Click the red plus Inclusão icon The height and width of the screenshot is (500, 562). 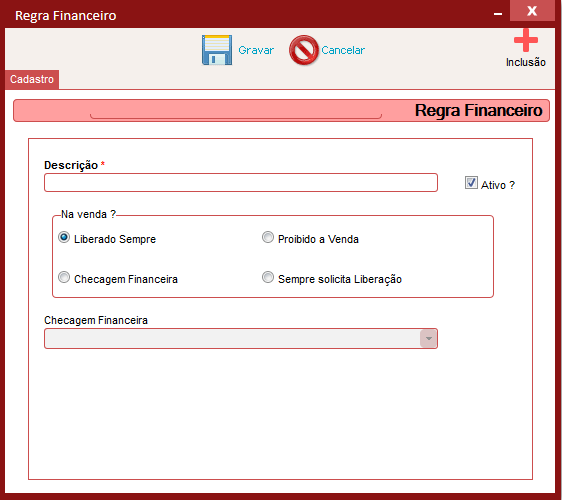pos(526,40)
